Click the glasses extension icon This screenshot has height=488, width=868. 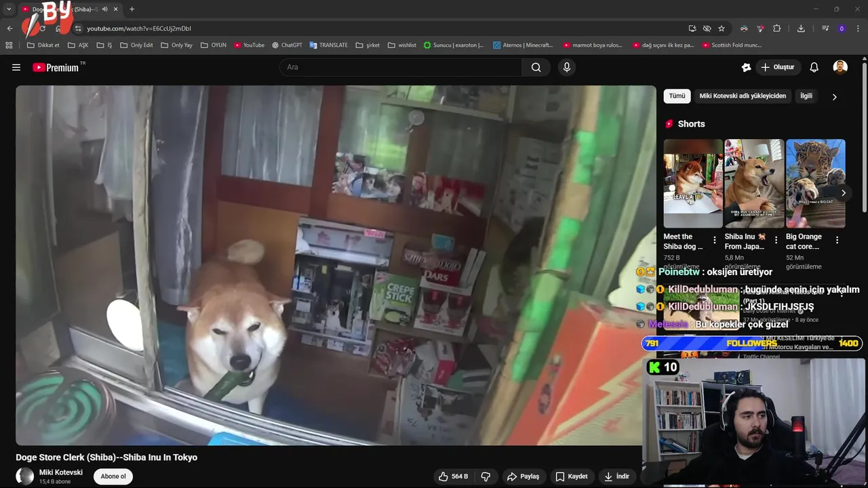pos(744,28)
